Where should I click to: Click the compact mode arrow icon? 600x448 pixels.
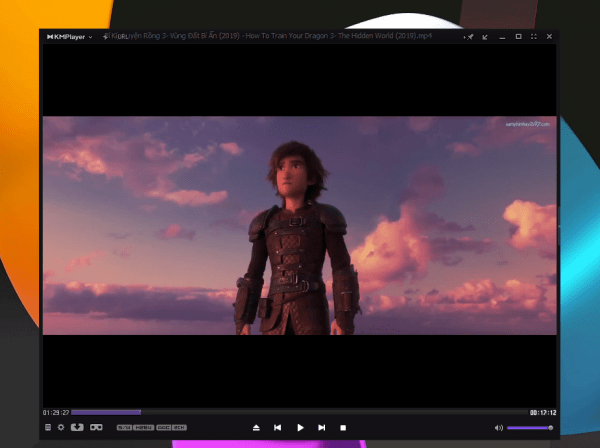[485, 37]
